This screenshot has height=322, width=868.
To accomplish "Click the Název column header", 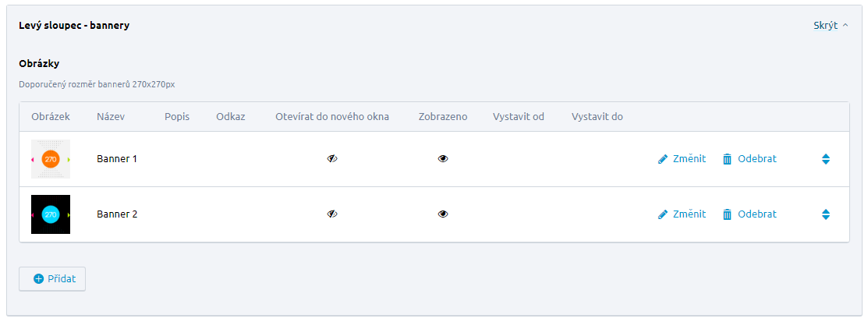I will pyautogui.click(x=111, y=117).
